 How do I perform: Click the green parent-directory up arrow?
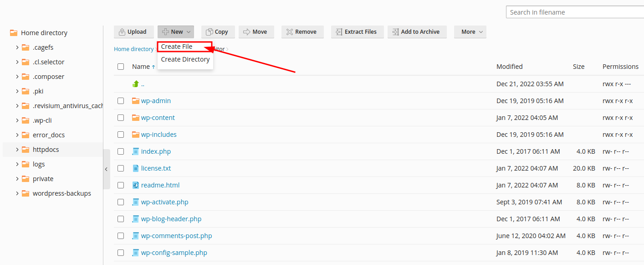[135, 84]
